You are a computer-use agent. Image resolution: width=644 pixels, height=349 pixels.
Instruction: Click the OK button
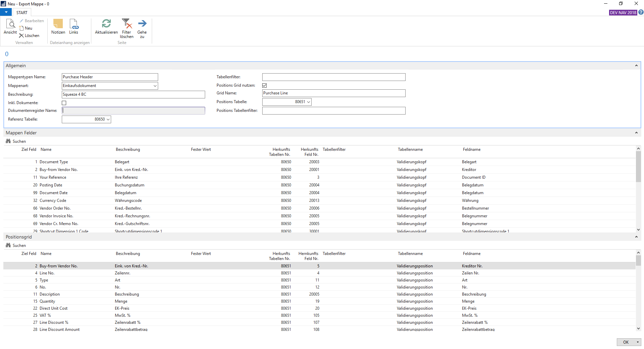(626, 342)
